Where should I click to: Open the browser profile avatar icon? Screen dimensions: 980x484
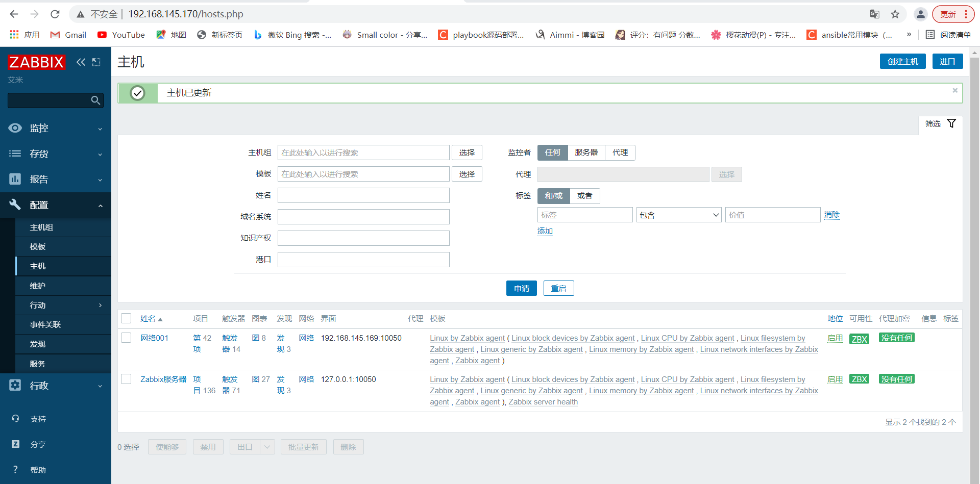tap(920, 14)
